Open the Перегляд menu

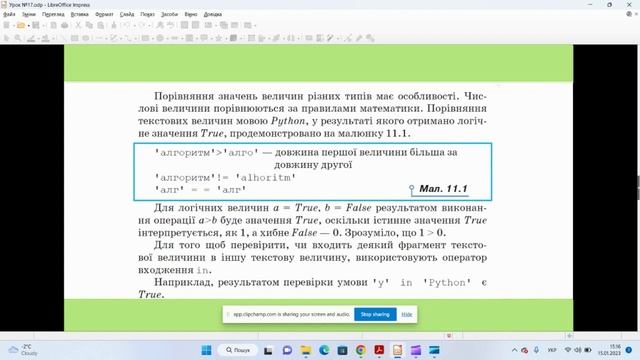[53, 14]
